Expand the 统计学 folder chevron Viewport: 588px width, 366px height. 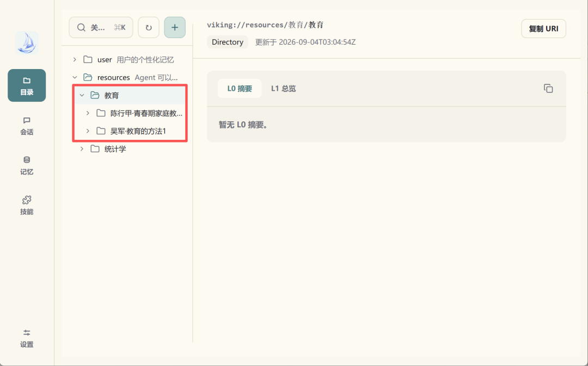82,149
